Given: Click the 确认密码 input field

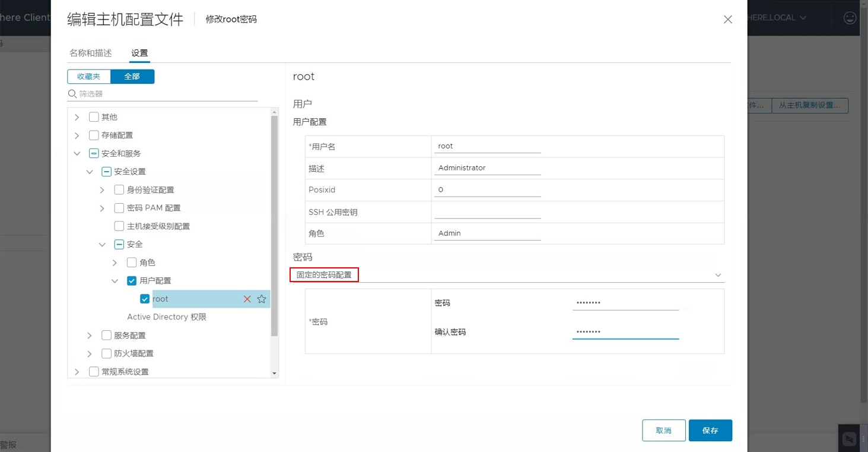Looking at the screenshot, I should (x=625, y=332).
